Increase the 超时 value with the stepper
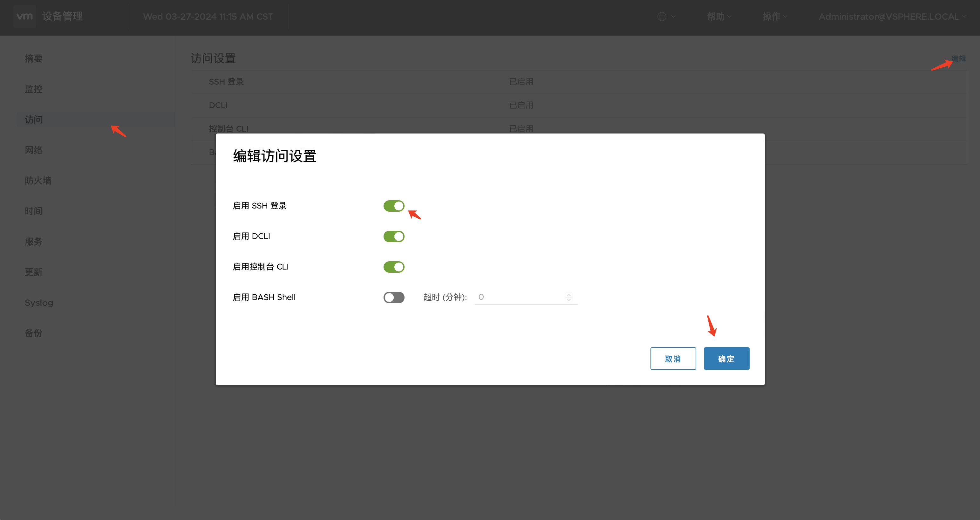 [x=569, y=294]
